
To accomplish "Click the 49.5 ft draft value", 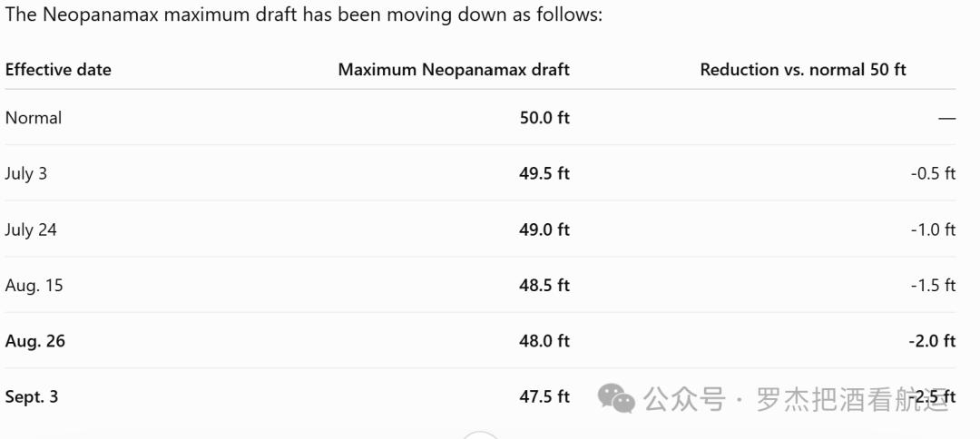I will [x=544, y=173].
